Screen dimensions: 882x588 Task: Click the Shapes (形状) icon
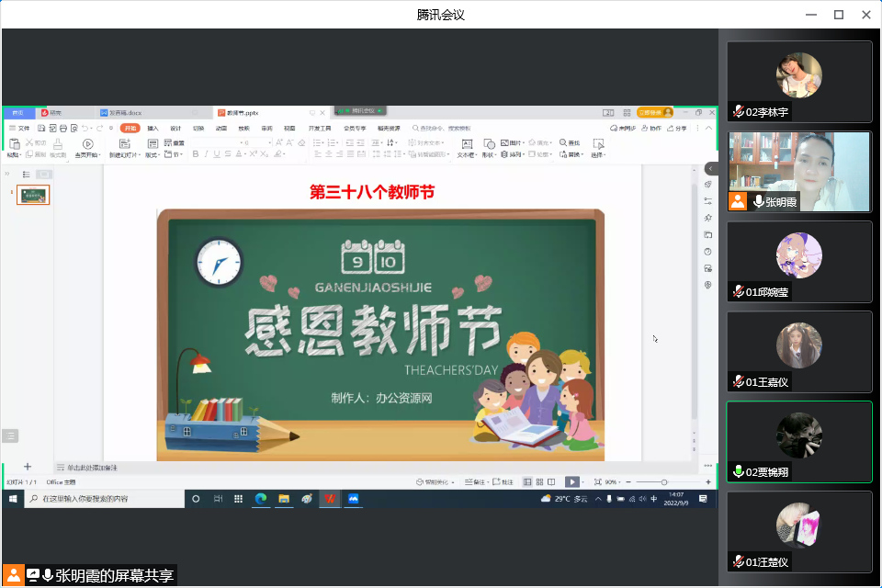click(x=489, y=144)
